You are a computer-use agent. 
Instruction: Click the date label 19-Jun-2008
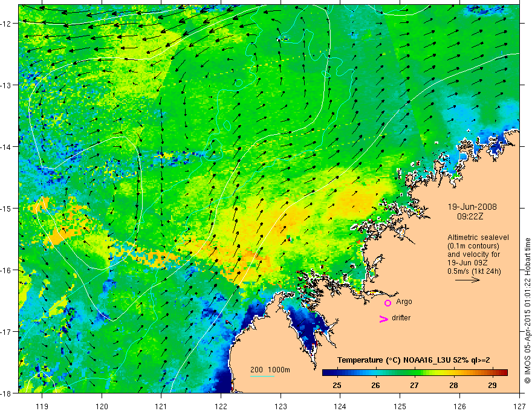472,207
